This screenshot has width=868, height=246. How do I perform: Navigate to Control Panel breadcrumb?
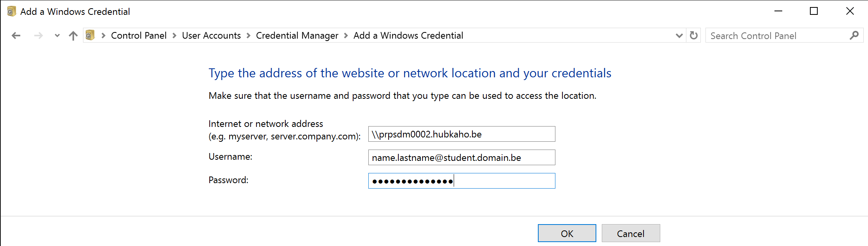138,36
